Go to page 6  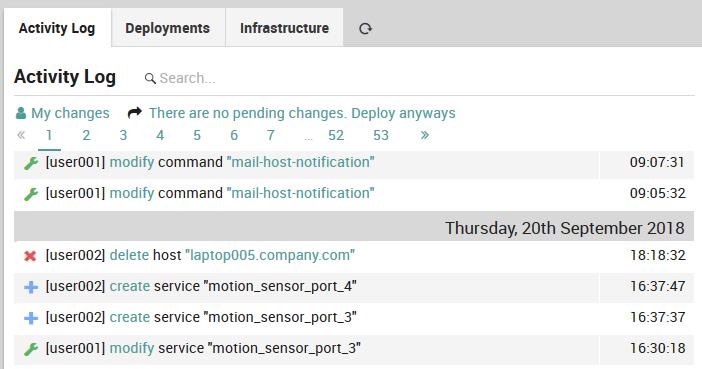pyautogui.click(x=234, y=135)
